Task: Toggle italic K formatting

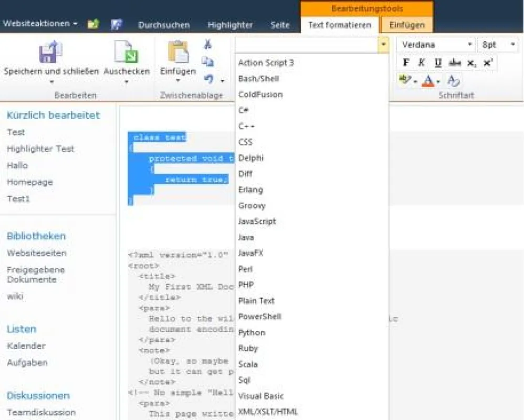Action: coord(422,62)
